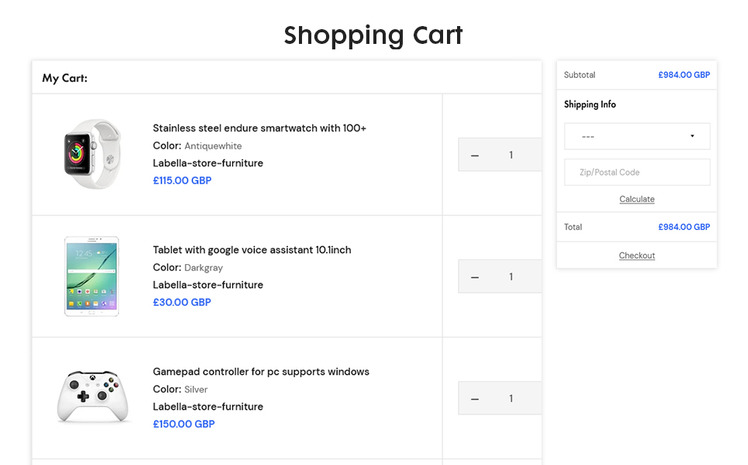This screenshot has width=748, height=465.
Task: Click the Shopping Cart page title
Action: [x=374, y=35]
